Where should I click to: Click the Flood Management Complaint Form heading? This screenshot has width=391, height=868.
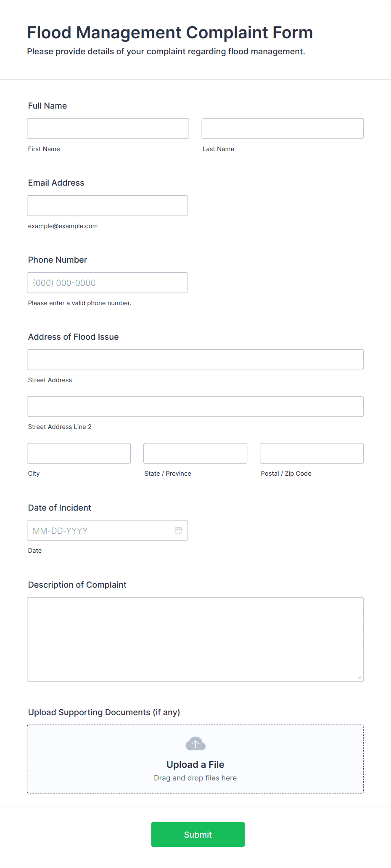[x=170, y=32]
